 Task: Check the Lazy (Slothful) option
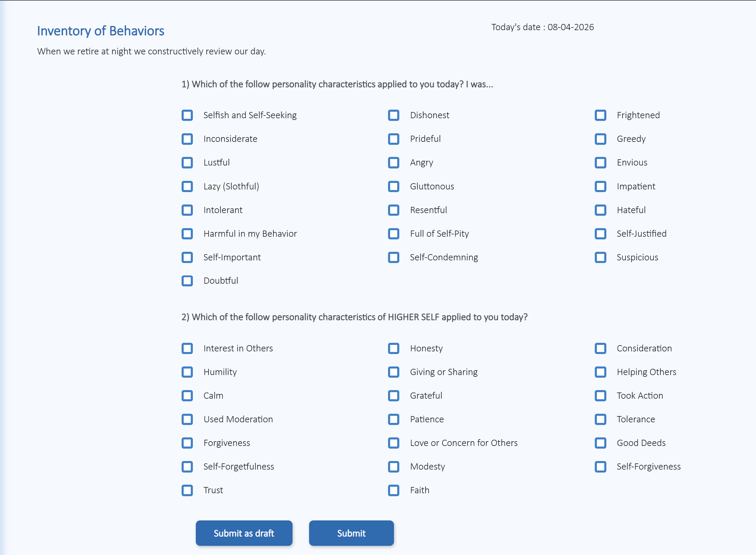point(187,186)
